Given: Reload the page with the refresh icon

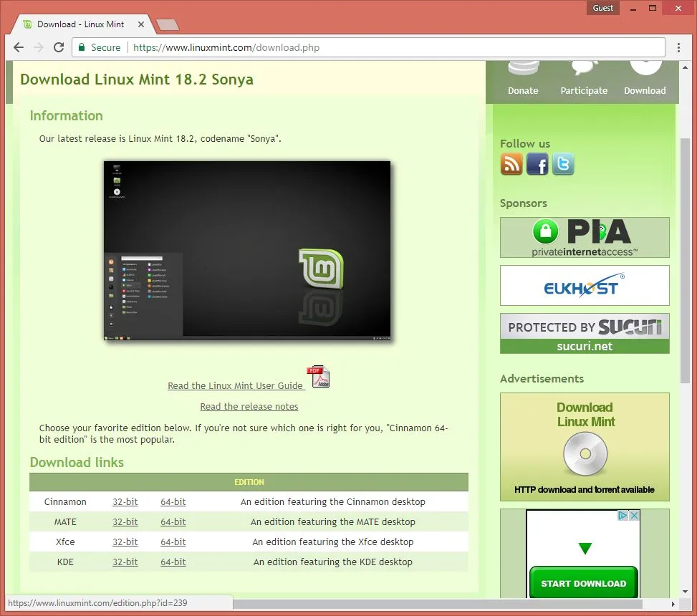Looking at the screenshot, I should (x=59, y=47).
